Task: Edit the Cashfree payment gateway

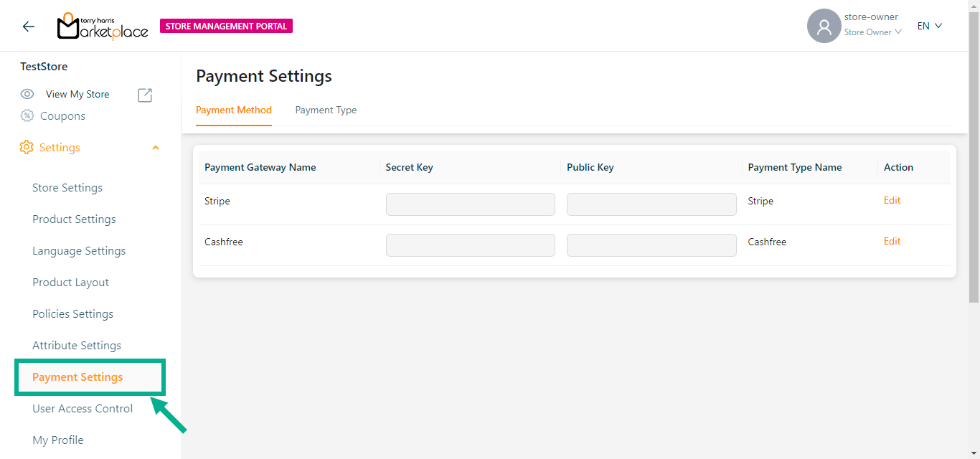Action: 892,242
